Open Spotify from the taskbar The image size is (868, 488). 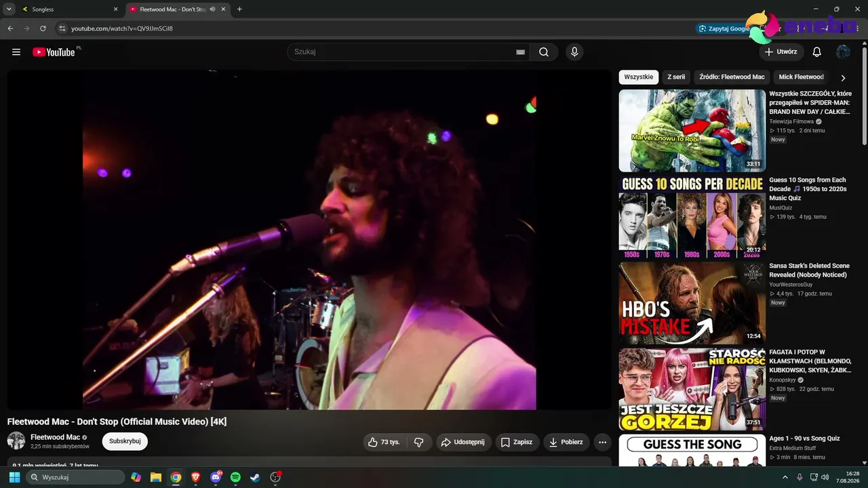[x=235, y=477]
